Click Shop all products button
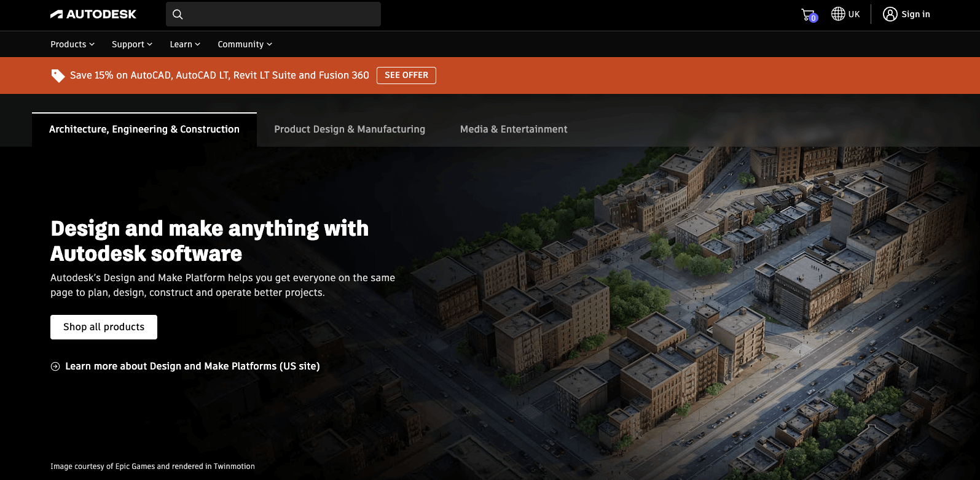980x480 pixels. point(104,327)
